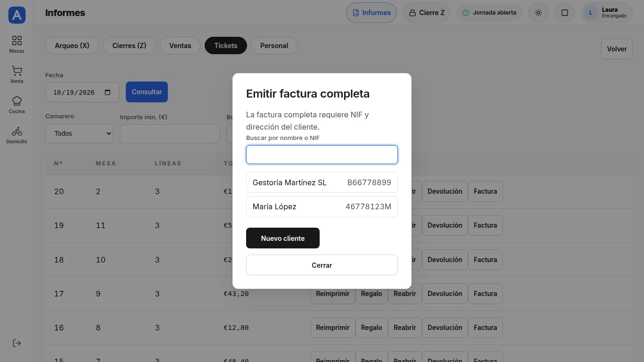Click Devolución for ticket 16
The width and height of the screenshot is (644, 362).
pos(445,328)
